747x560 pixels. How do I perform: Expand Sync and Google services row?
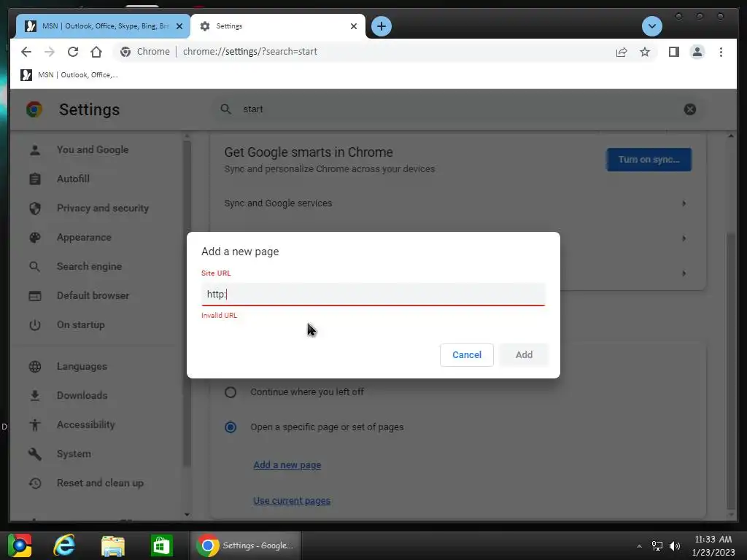tap(457, 203)
